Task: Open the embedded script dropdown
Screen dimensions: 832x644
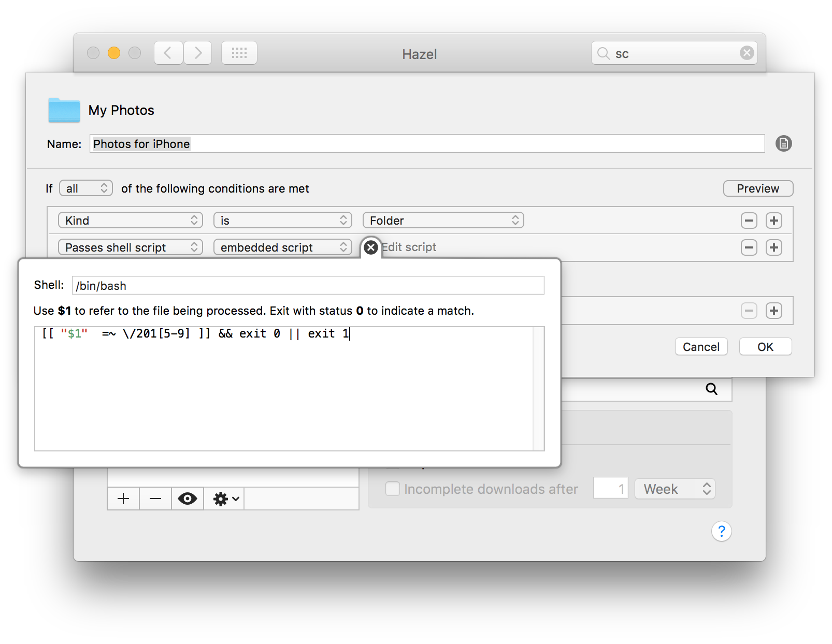Action: [282, 247]
